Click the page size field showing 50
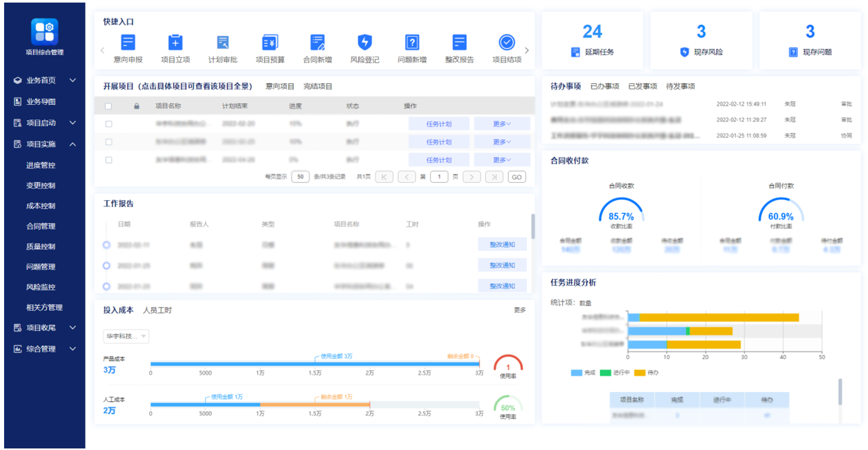This screenshot has width=868, height=450. point(300,177)
